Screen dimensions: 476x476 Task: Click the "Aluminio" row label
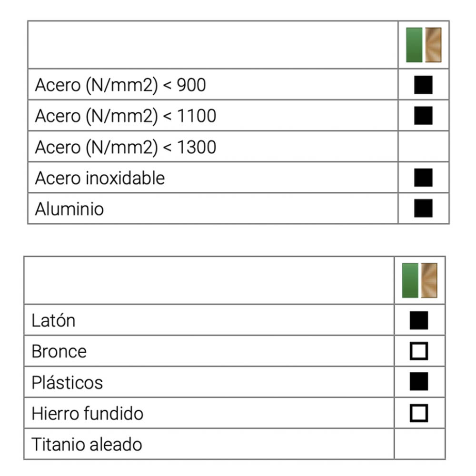[69, 209]
